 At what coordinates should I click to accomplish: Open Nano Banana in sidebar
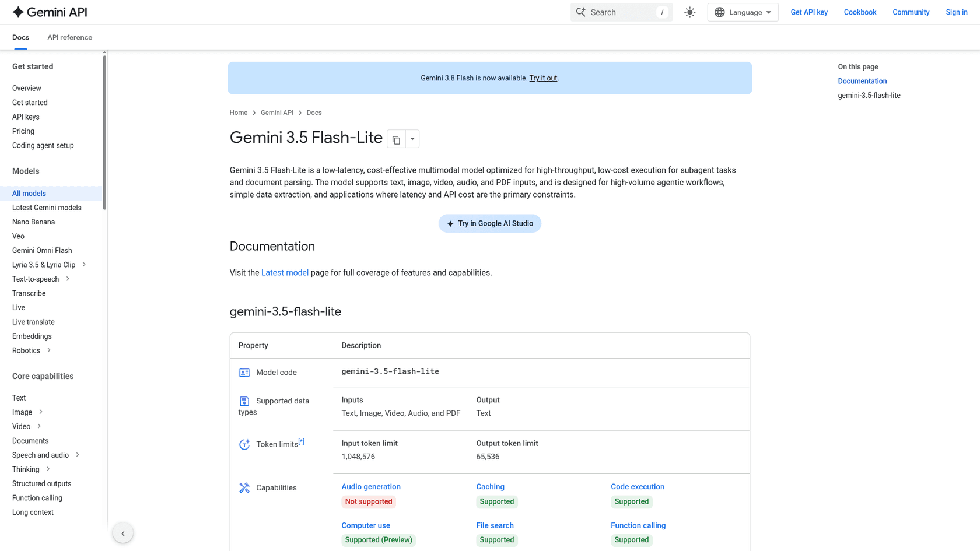coord(33,222)
